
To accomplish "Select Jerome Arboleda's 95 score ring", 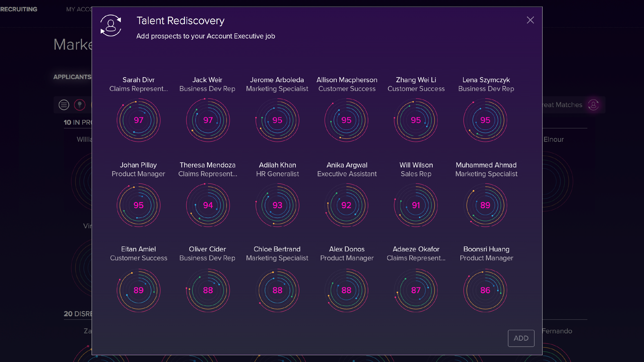I will tap(277, 120).
